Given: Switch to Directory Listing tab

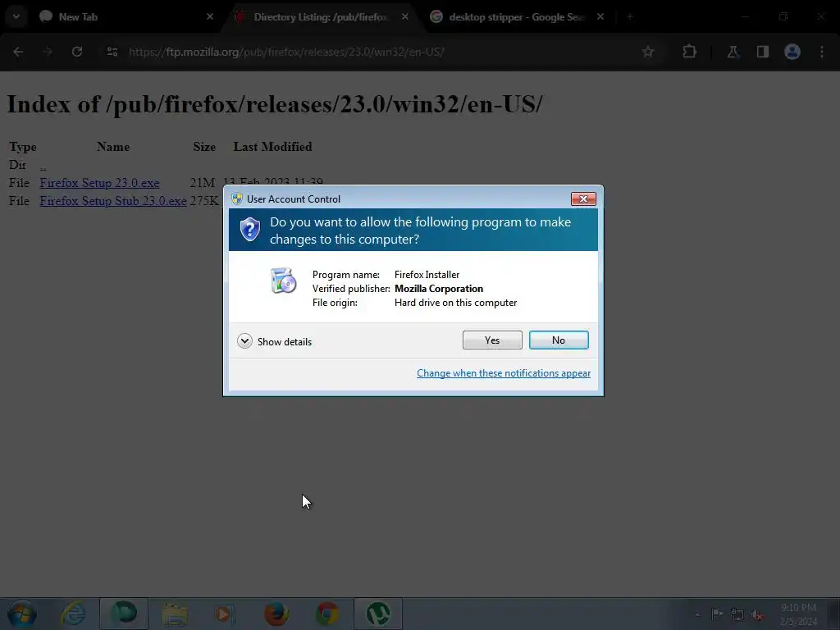Looking at the screenshot, I should pos(320,17).
